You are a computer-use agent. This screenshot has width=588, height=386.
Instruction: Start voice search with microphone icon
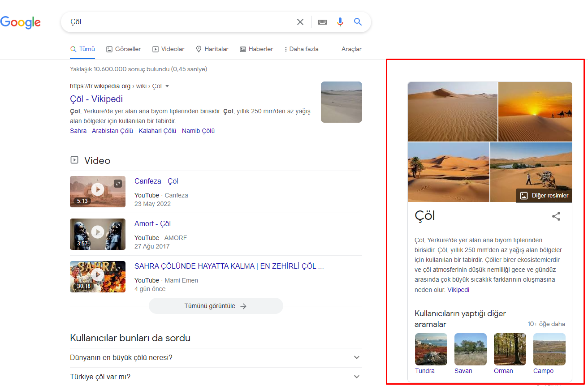click(x=340, y=22)
